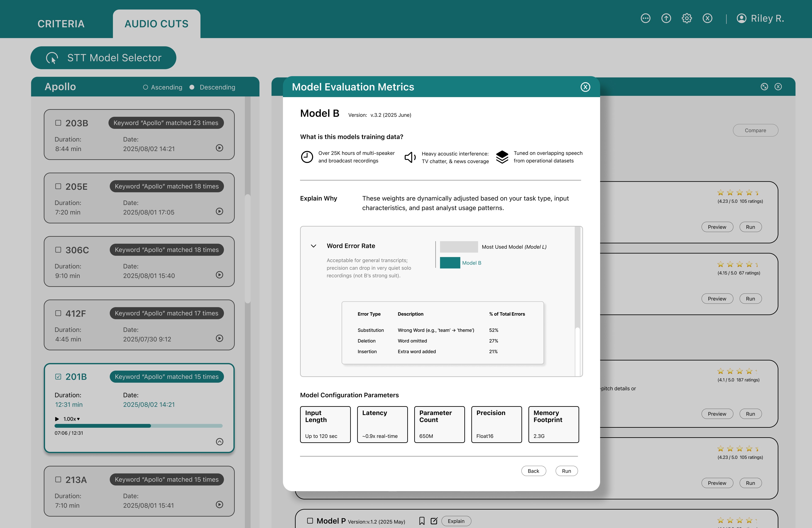Screen dimensions: 812x528
Task: Click the upload arrow icon in header
Action: (x=666, y=18)
